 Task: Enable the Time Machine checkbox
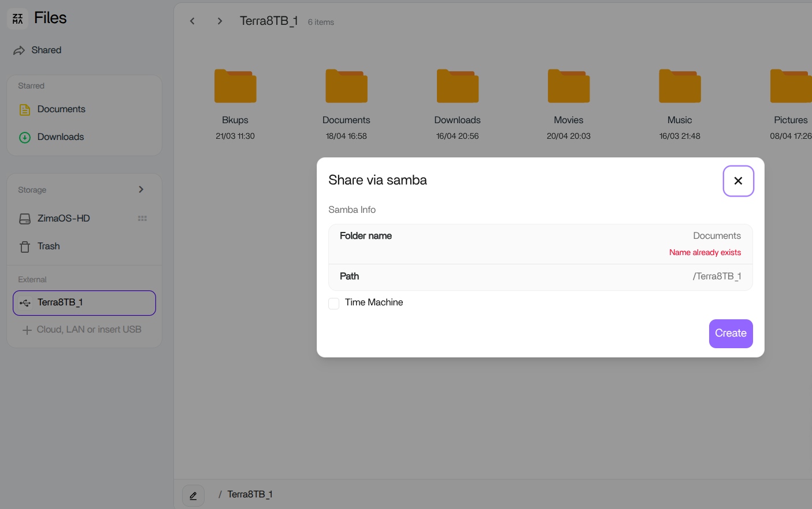(334, 303)
